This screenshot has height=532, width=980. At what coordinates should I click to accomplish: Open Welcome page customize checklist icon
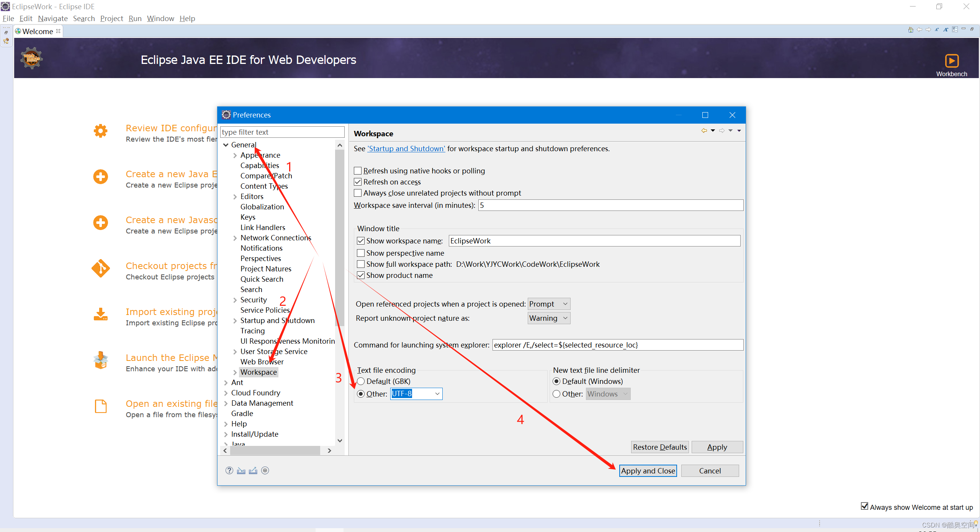(955, 29)
